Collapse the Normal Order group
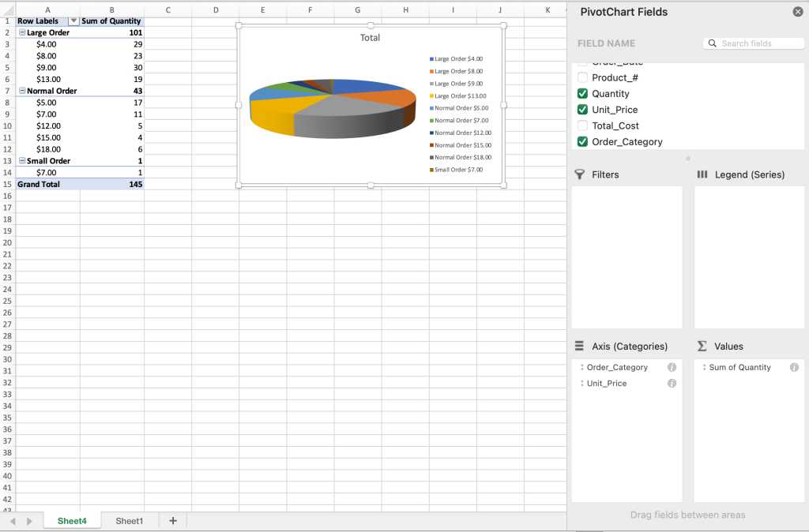Image resolution: width=809 pixels, height=532 pixels. point(22,91)
